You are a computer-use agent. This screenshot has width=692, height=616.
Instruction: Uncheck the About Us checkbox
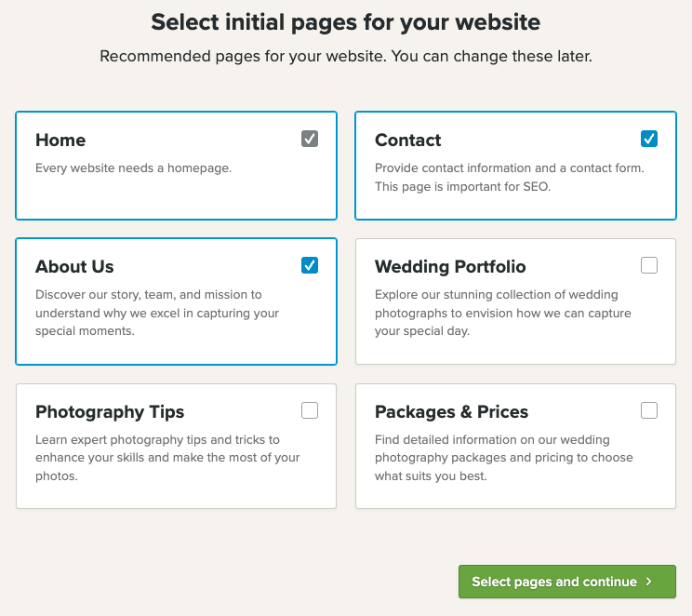[x=310, y=265]
